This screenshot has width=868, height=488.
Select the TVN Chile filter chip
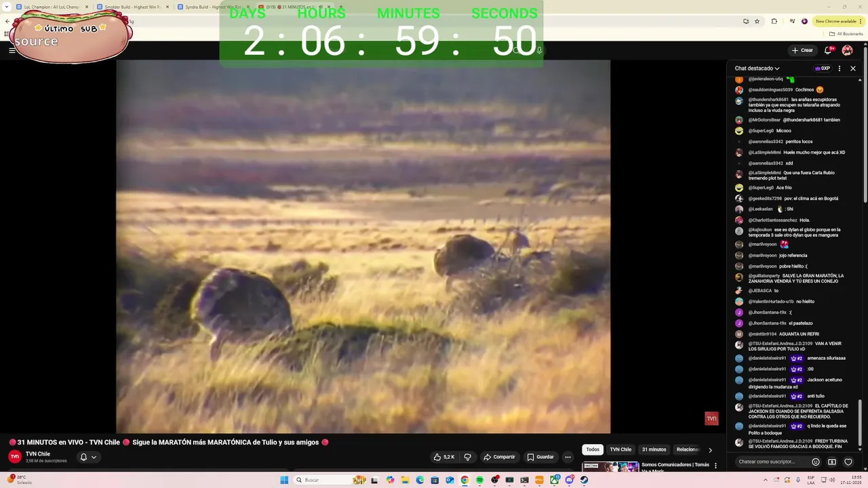620,449
